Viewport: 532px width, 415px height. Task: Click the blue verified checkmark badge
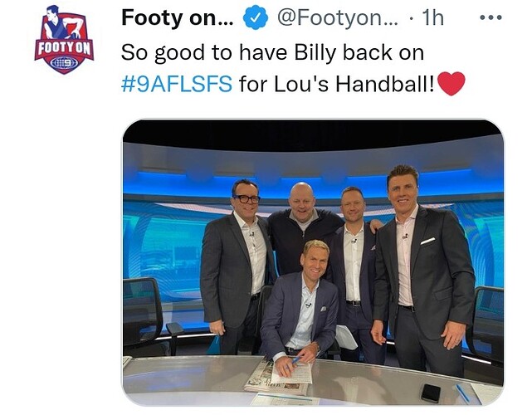click(255, 18)
